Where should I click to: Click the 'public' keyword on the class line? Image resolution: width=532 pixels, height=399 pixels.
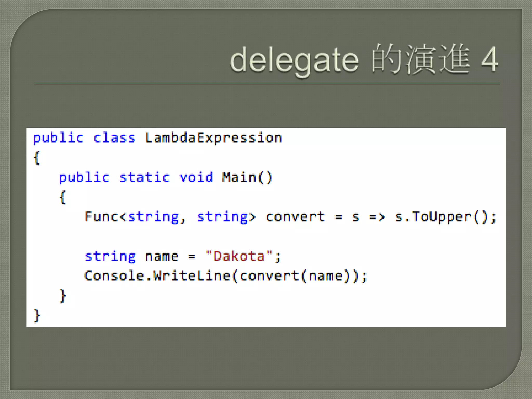[x=58, y=138]
